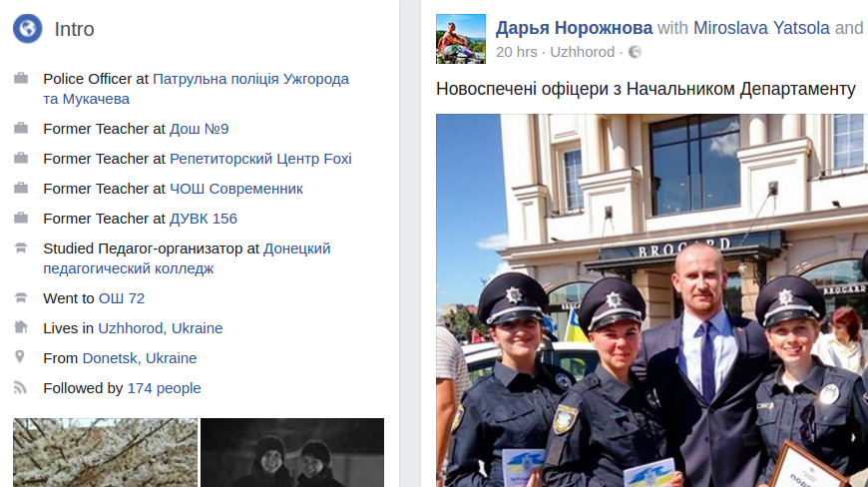
Task: Open Miroslava Yatsola's profile
Action: [x=761, y=28]
